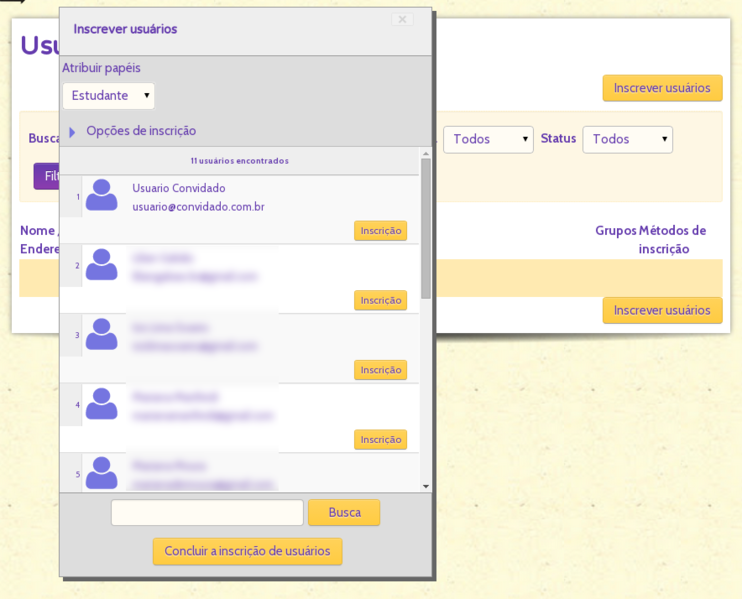Click the user search input field
The height and width of the screenshot is (599, 742).
(207, 512)
